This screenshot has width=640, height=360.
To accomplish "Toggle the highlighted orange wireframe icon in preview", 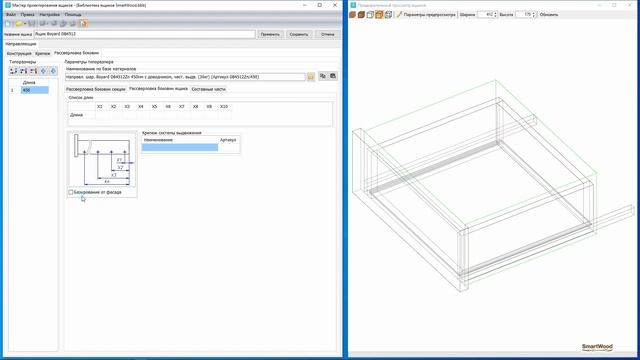I will [379, 15].
